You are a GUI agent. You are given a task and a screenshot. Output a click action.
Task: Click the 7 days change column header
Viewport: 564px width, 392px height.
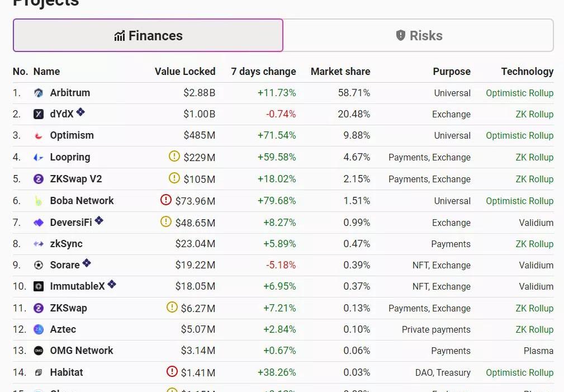coord(263,72)
